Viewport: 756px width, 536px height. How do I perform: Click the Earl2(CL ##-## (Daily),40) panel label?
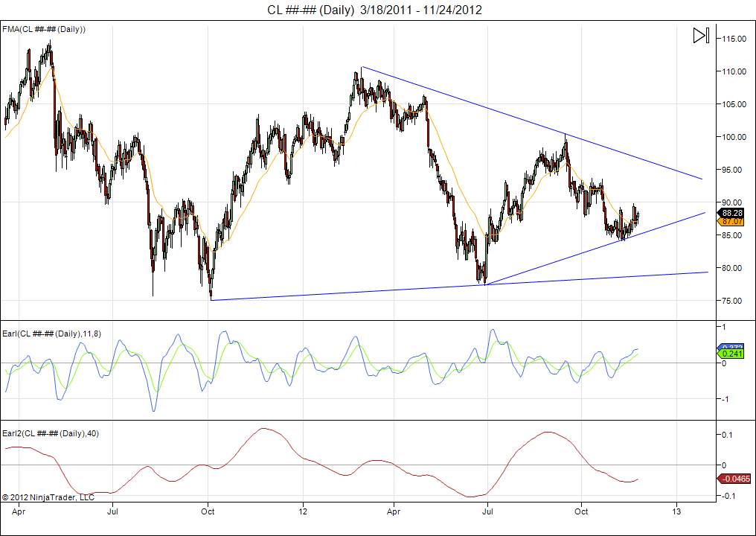[x=51, y=433]
